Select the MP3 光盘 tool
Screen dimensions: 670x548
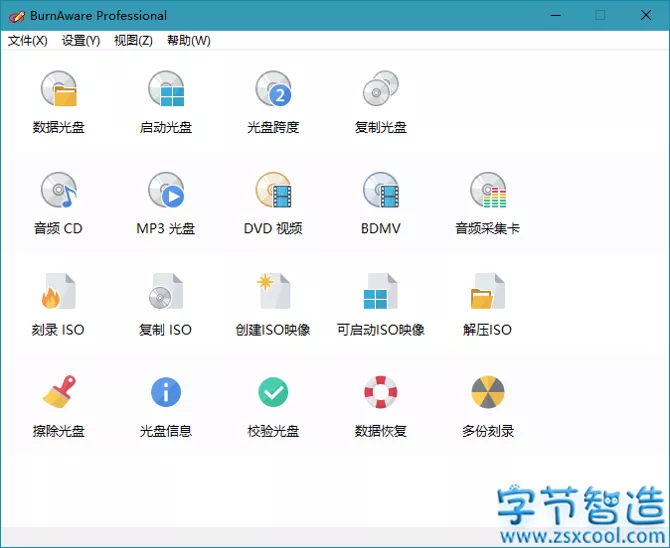pos(166,203)
